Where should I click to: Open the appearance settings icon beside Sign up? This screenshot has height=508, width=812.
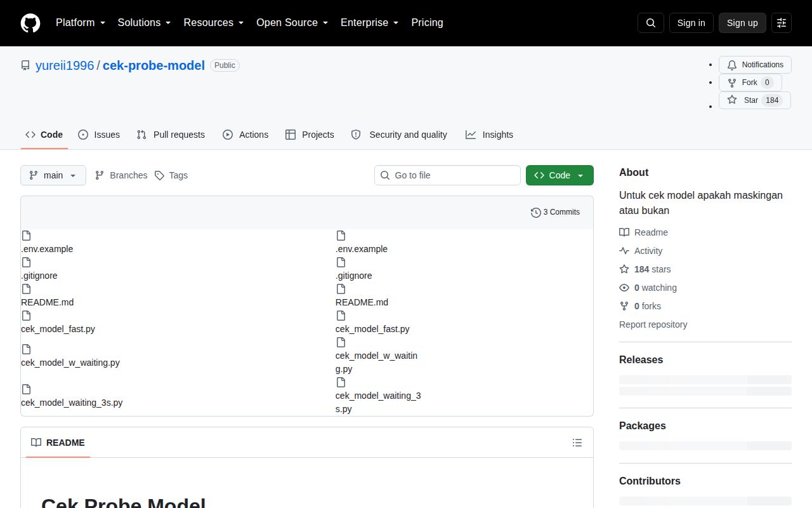(x=782, y=23)
